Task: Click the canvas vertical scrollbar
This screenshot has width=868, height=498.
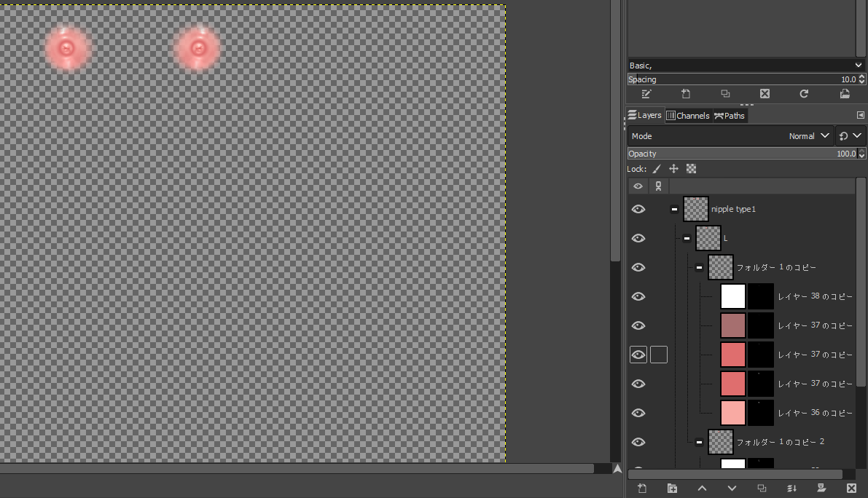Action: 615,130
